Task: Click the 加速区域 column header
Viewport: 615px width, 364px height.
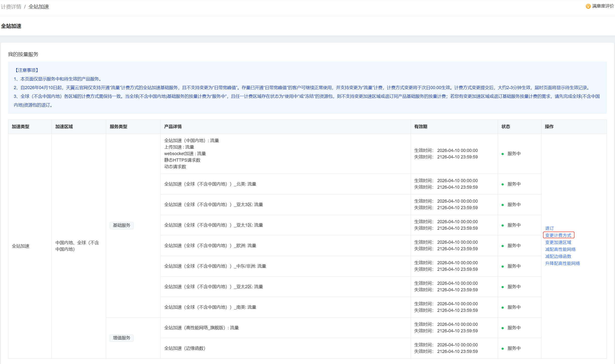Action: (64, 127)
